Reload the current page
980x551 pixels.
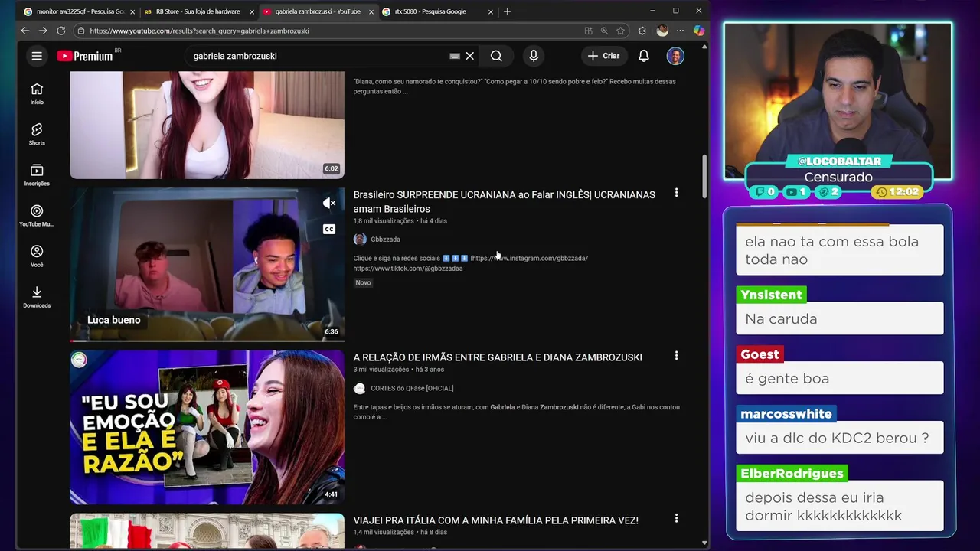61,31
